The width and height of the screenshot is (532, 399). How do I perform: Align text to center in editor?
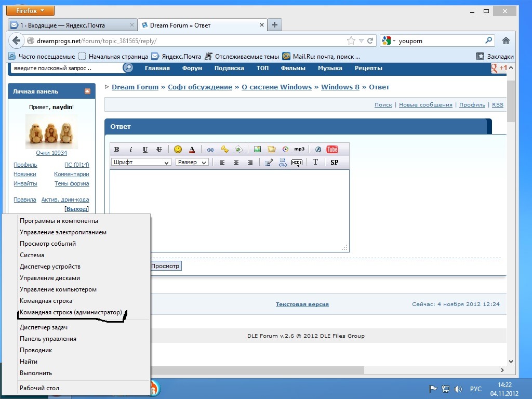(236, 163)
